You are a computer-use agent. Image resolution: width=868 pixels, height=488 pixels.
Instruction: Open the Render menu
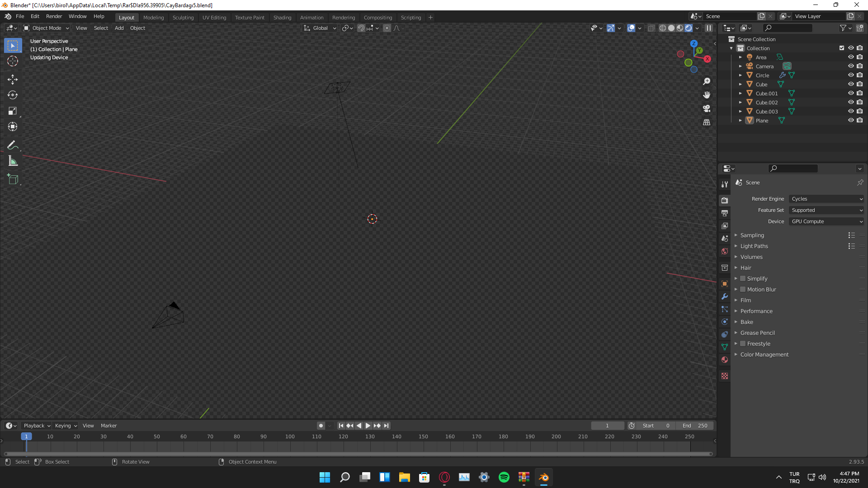[54, 16]
